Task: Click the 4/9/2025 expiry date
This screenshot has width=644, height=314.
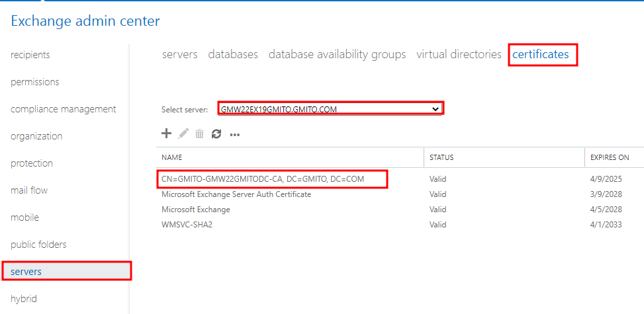Action: point(606,179)
